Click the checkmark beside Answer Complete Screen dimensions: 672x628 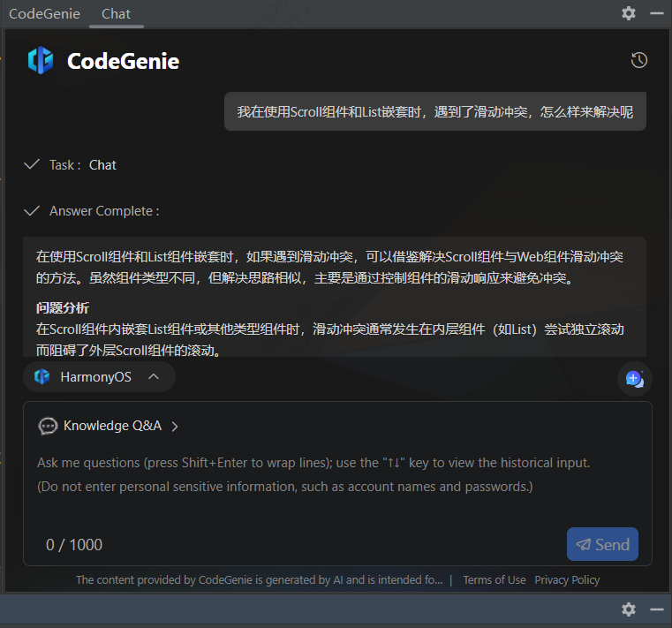click(x=32, y=210)
